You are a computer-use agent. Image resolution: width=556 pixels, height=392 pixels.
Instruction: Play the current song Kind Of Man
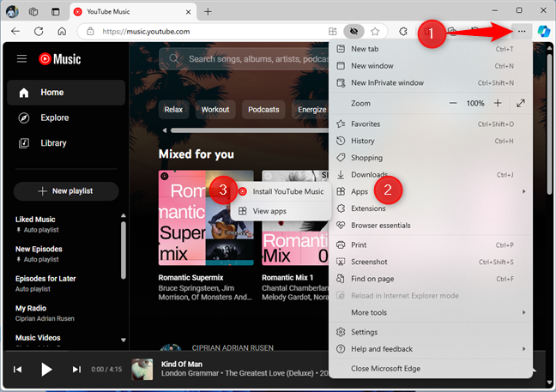(x=46, y=370)
